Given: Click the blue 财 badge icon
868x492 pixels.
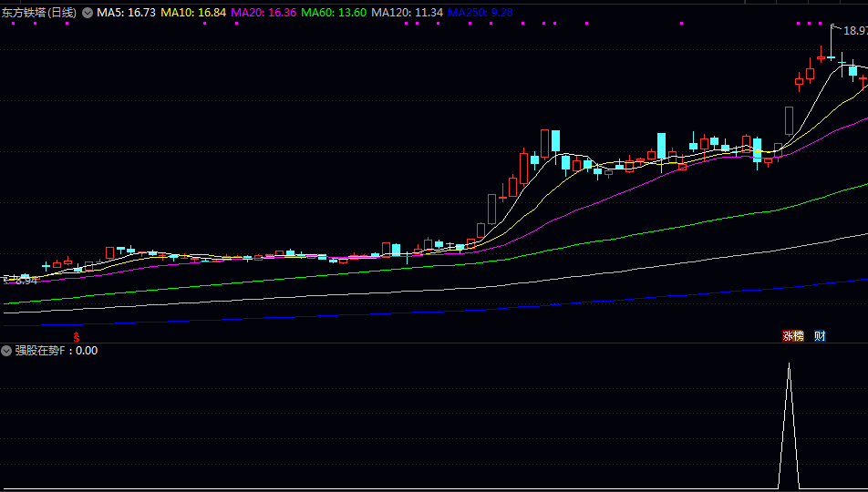Looking at the screenshot, I should point(820,336).
